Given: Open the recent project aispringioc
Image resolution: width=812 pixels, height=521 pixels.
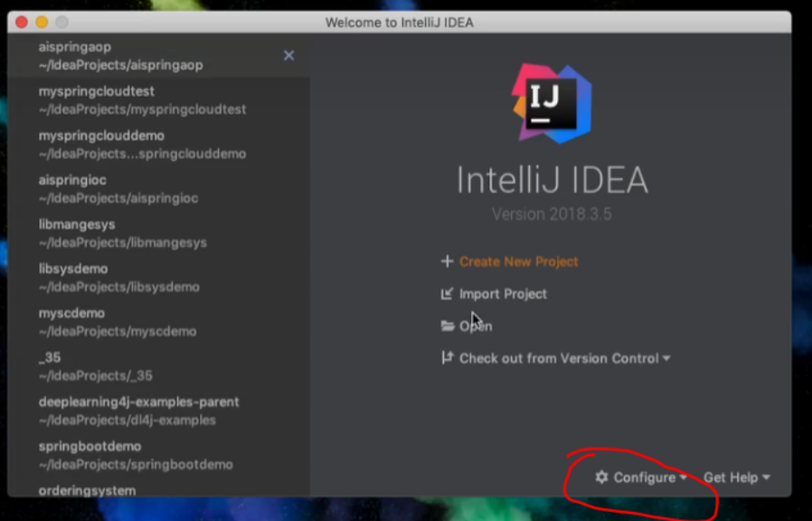Looking at the screenshot, I should [x=159, y=189].
